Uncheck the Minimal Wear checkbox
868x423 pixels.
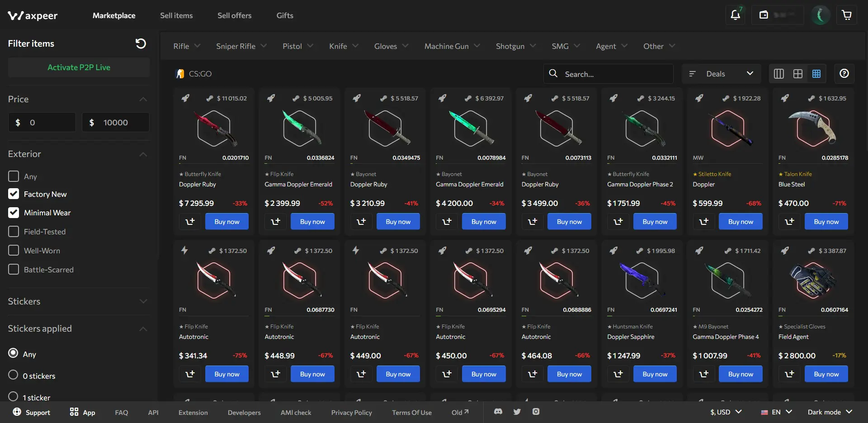coord(14,213)
